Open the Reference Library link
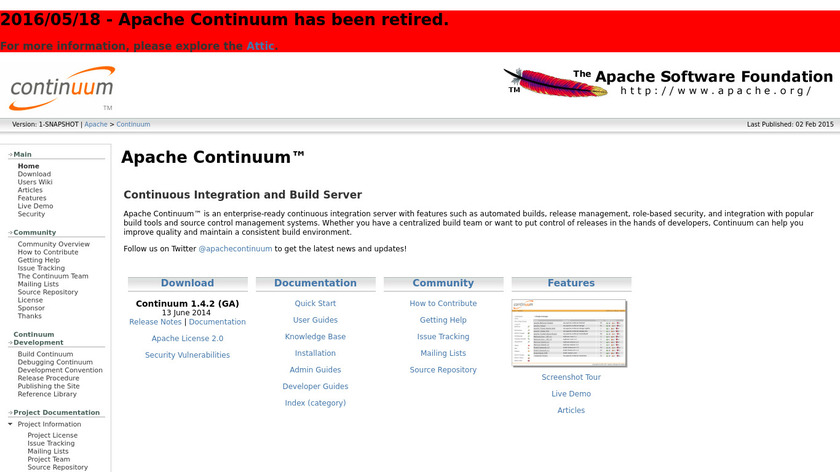840x472 pixels. (47, 394)
